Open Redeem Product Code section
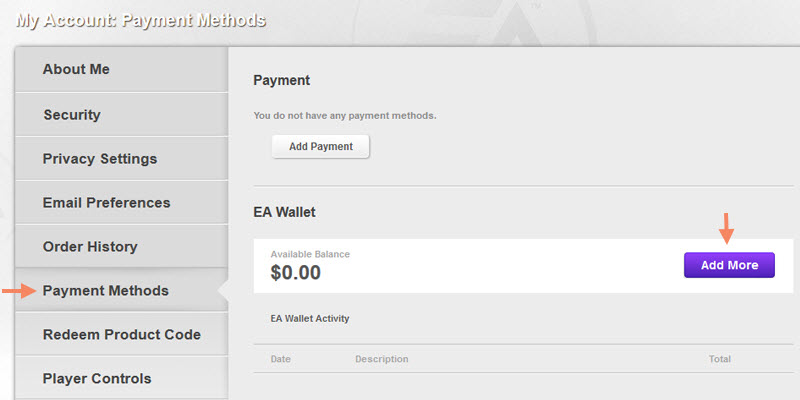This screenshot has width=800, height=400. (x=121, y=334)
